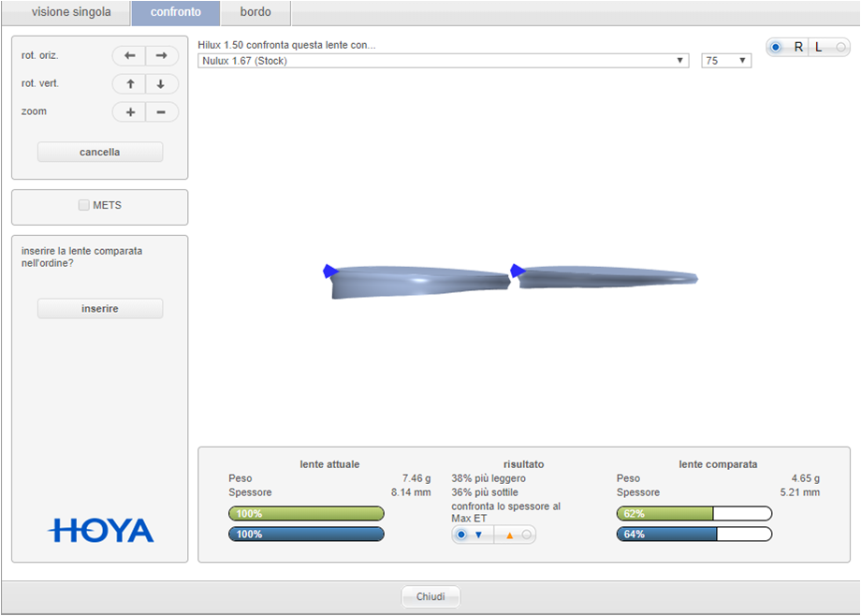Click the right lens 3D model
The image size is (861, 616).
606,277
